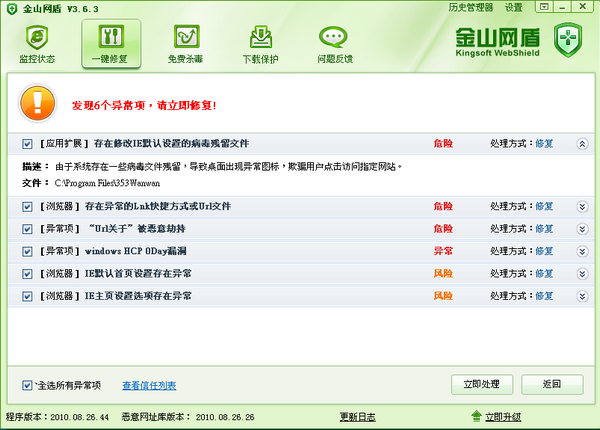This screenshot has width=600, height=430.
Task: Open the 更新日志 update log link
Action: 358,417
